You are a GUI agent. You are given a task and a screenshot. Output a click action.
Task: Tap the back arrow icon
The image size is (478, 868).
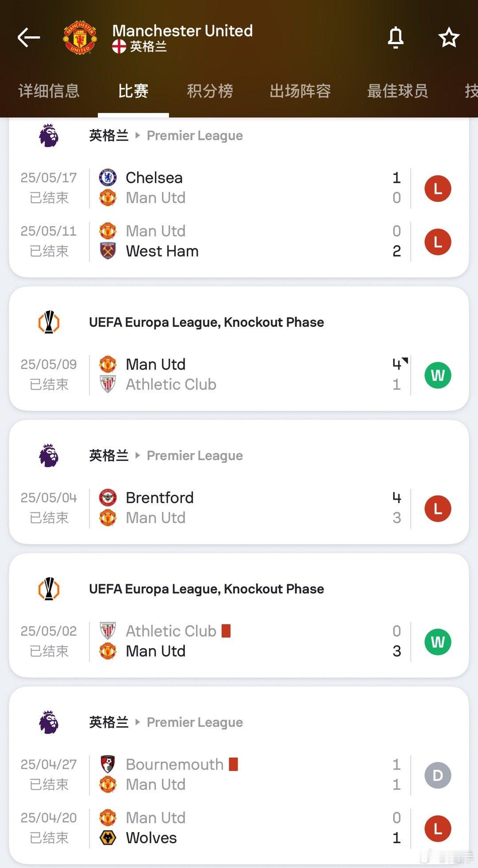pos(29,38)
